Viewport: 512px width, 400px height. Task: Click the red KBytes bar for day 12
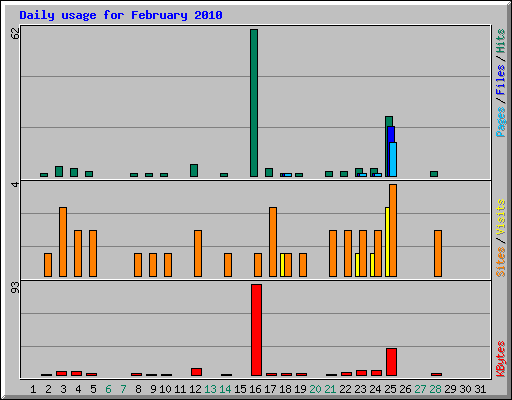[196, 372]
